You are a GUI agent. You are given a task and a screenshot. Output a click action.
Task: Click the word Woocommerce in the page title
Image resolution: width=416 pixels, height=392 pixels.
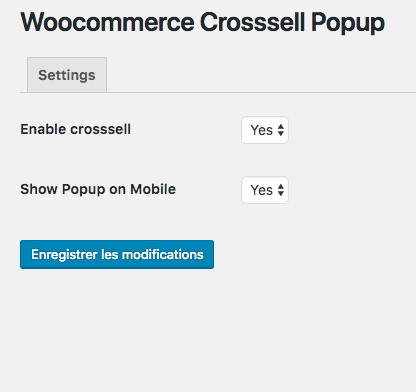pyautogui.click(x=107, y=22)
